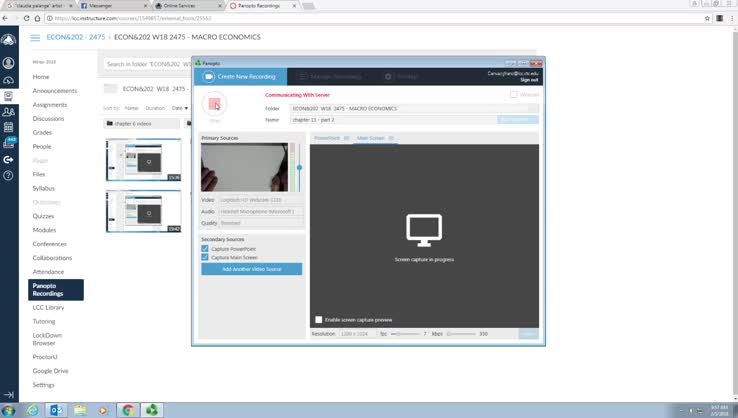Open the Grades course link
This screenshot has height=418, width=738.
point(42,133)
